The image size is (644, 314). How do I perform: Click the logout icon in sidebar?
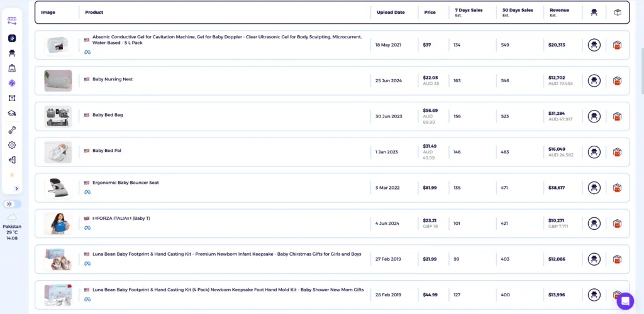[12, 160]
